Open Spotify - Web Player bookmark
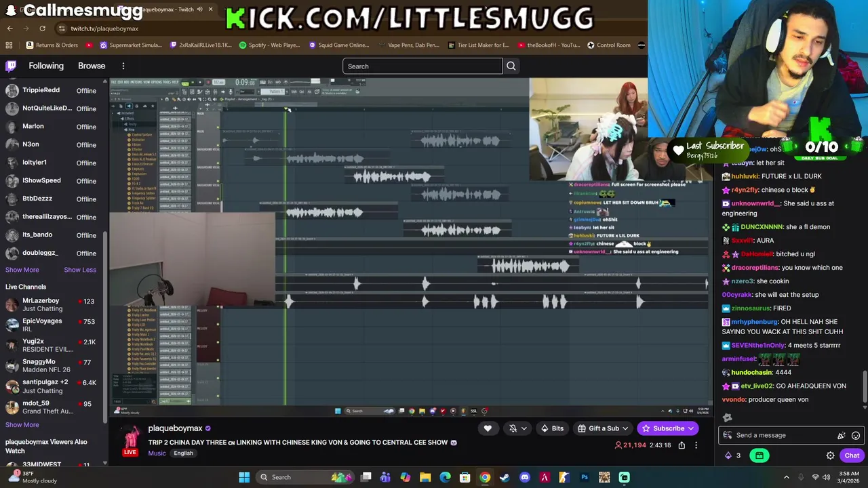868x488 pixels. pyautogui.click(x=269, y=45)
